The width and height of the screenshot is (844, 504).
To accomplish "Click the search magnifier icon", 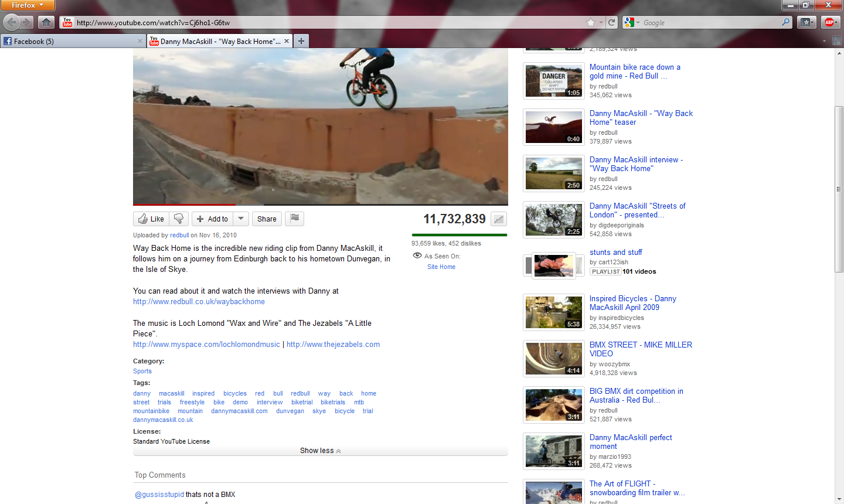I will 786,22.
